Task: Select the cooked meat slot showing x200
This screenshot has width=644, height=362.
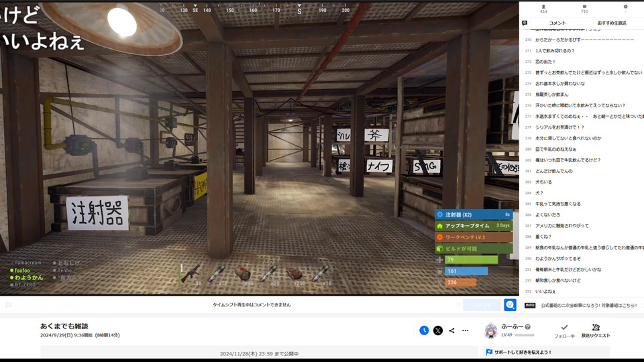Action: [295, 274]
